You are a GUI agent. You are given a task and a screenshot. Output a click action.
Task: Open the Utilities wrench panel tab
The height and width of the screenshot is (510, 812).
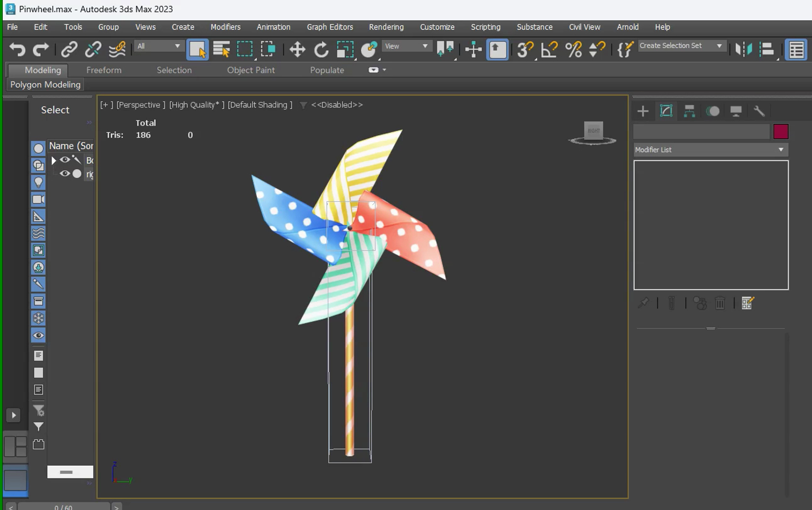pos(759,111)
